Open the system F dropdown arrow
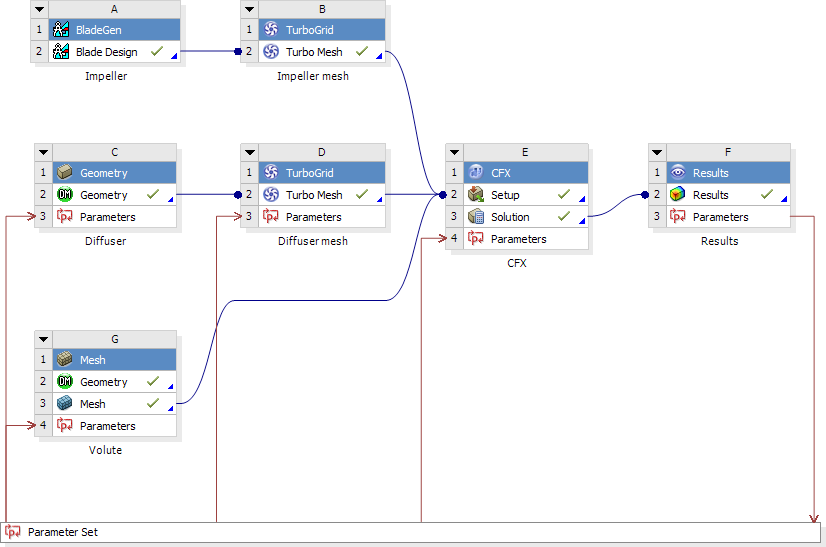The image size is (826, 547). tap(657, 152)
